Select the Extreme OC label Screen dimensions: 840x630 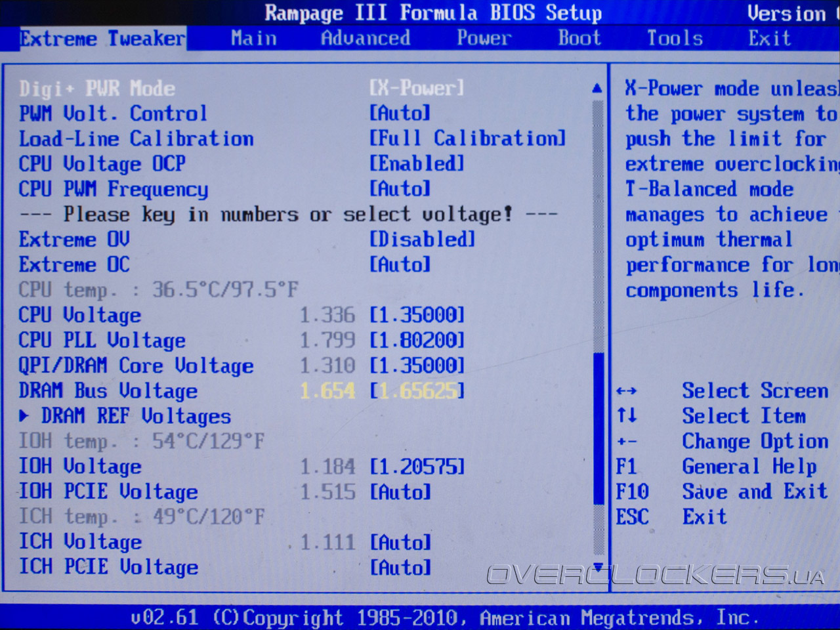pyautogui.click(x=74, y=265)
